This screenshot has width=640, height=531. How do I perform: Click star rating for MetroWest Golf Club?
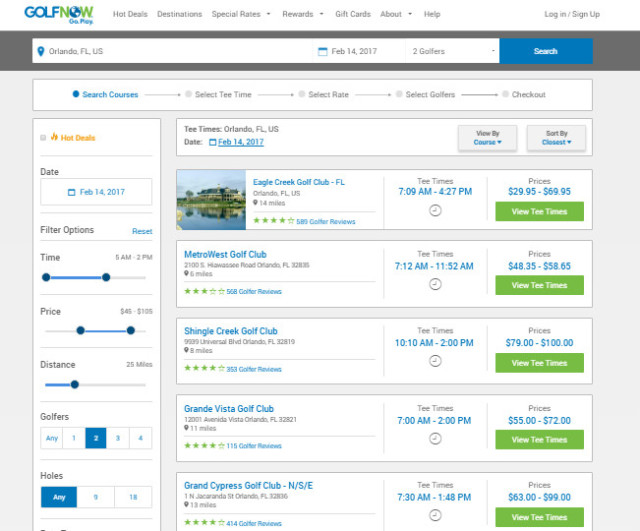pos(204,291)
